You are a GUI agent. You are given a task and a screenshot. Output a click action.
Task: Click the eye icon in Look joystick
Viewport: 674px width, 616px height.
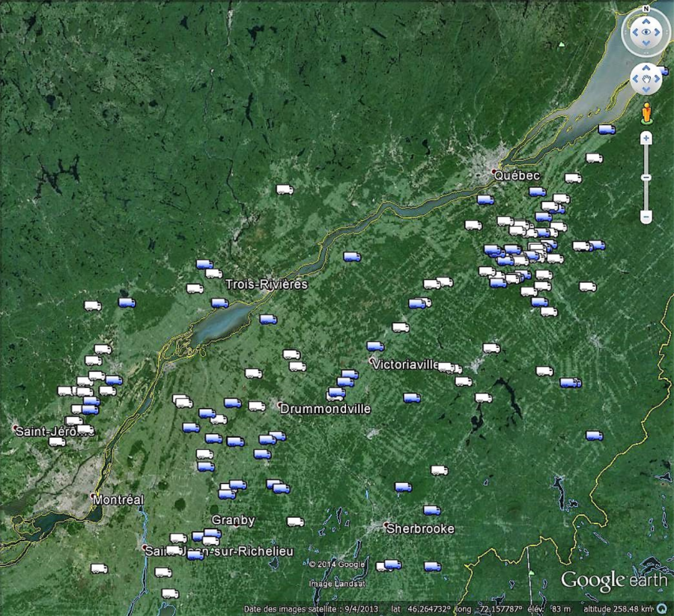646,33
